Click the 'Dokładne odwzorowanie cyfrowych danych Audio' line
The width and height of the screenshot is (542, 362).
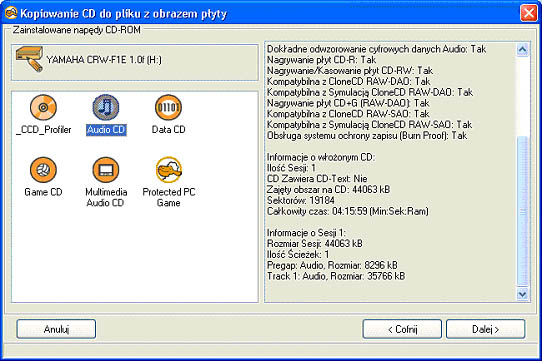tap(377, 49)
